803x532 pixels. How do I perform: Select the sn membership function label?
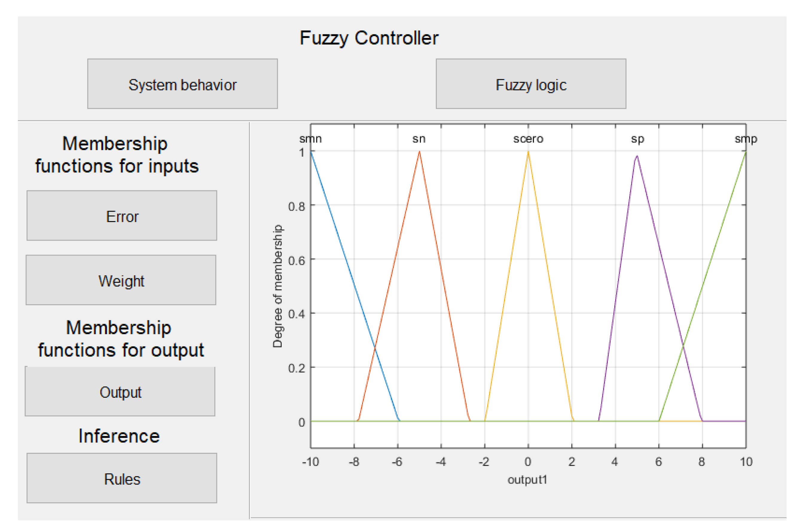419,139
